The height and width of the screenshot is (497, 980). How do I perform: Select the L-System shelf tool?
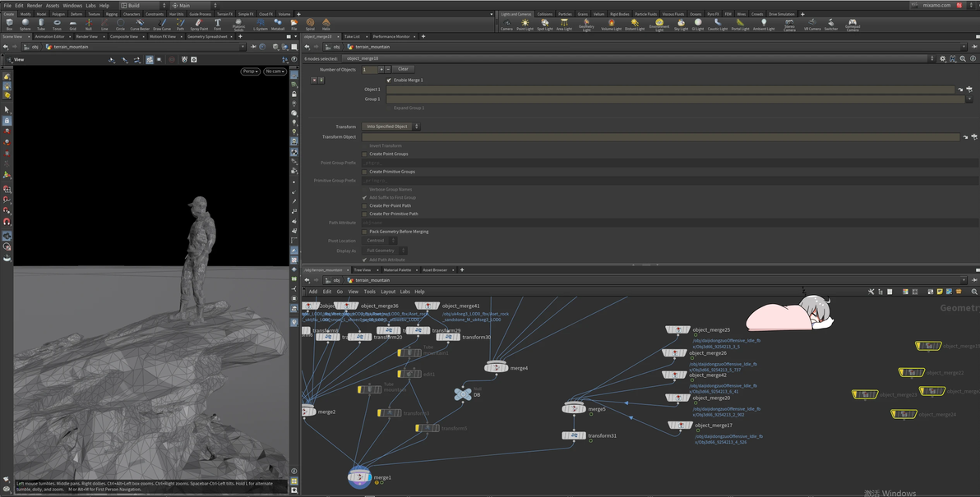[x=261, y=24]
